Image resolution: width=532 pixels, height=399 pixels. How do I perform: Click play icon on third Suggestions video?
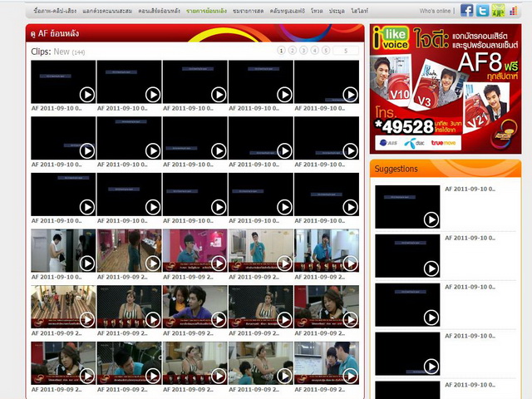pyautogui.click(x=431, y=318)
